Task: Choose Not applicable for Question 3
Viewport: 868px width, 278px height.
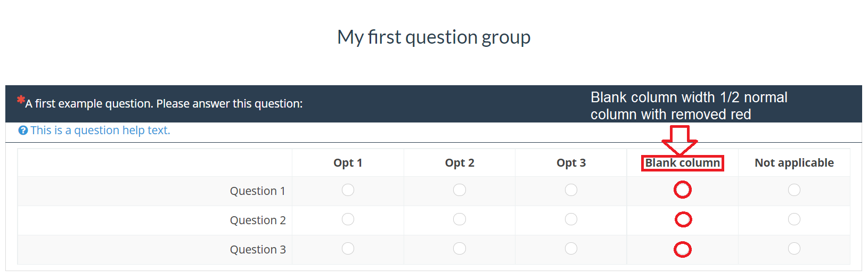Action: click(794, 249)
